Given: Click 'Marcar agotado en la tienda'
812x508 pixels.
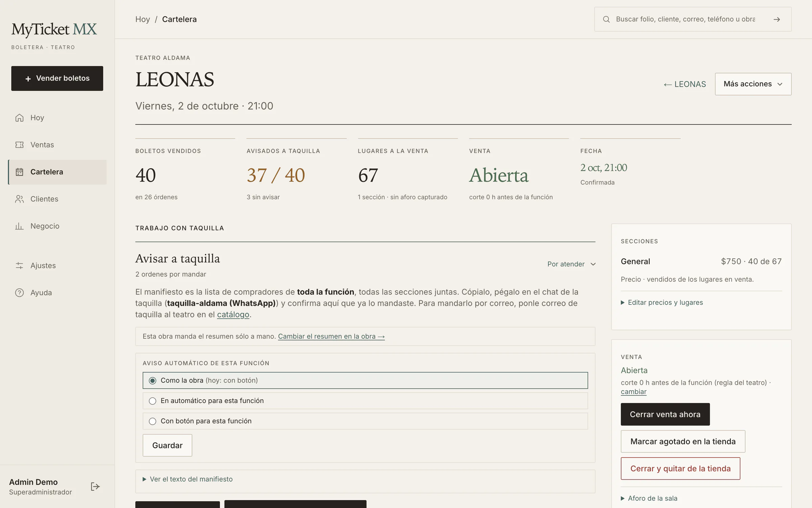Looking at the screenshot, I should pyautogui.click(x=683, y=441).
